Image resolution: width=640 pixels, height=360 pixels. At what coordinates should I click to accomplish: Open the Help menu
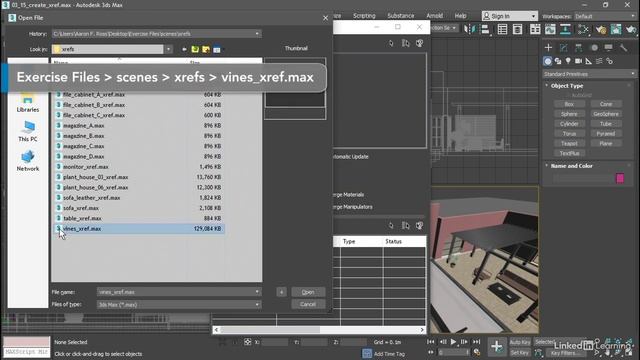(x=460, y=16)
